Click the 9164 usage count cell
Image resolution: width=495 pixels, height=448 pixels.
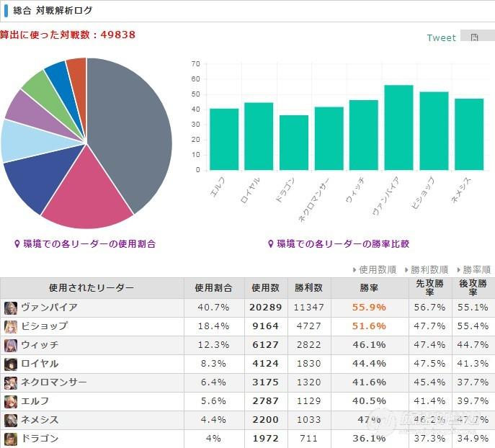click(265, 326)
